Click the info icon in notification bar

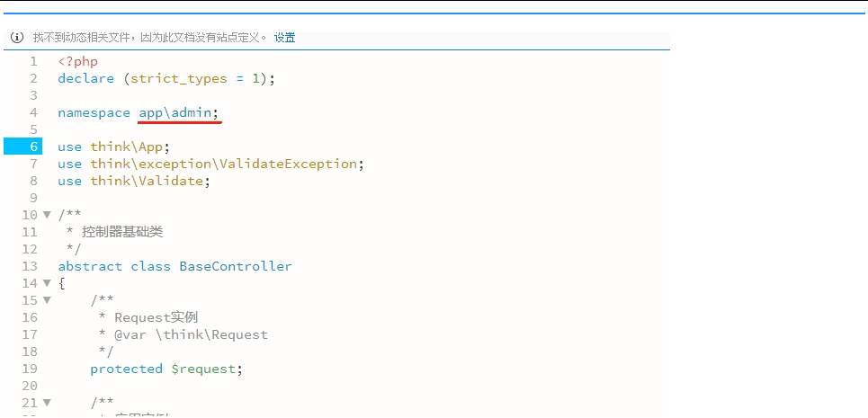tap(16, 38)
